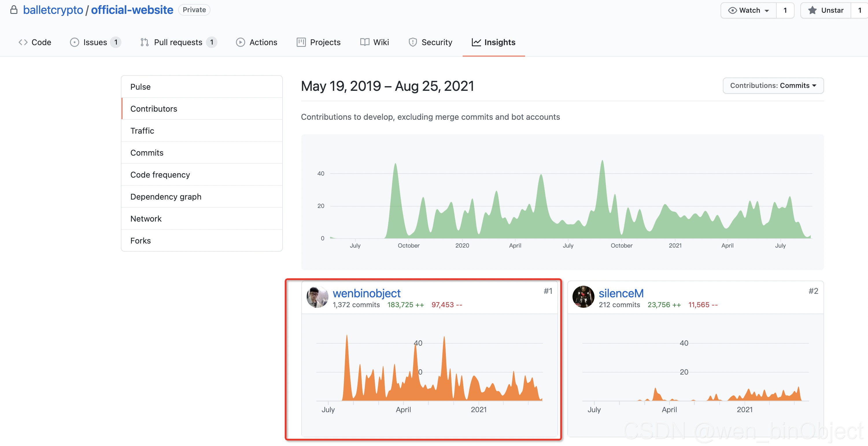Click the wenbinobject contributor link
The image size is (868, 446).
pos(367,293)
